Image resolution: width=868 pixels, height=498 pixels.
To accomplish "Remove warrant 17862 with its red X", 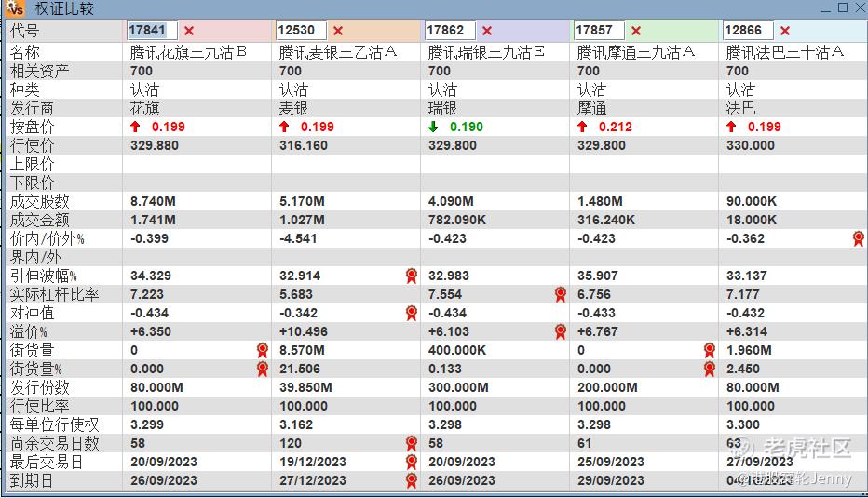I will (x=486, y=31).
